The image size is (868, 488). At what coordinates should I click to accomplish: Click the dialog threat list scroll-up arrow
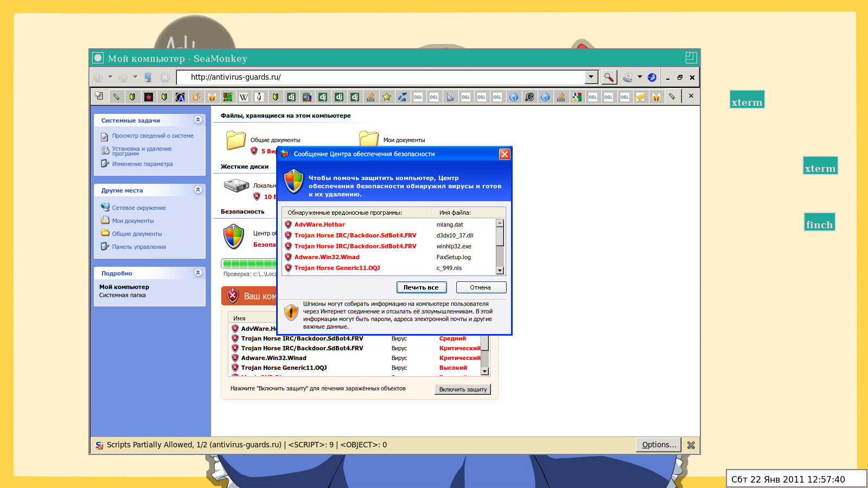click(x=500, y=223)
